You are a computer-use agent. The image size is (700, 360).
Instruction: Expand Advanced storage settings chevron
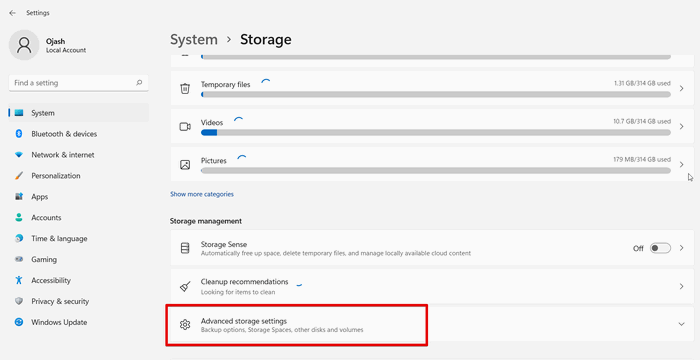pyautogui.click(x=681, y=324)
